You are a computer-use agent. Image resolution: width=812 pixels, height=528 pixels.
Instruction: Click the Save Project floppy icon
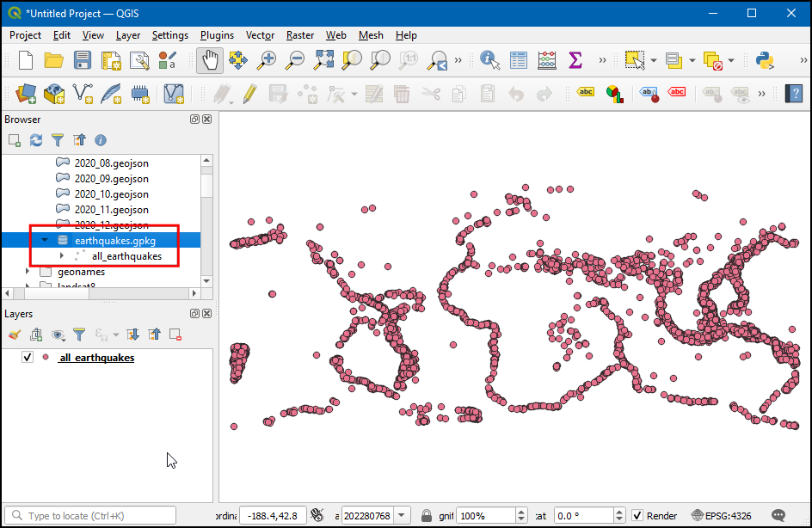[83, 60]
